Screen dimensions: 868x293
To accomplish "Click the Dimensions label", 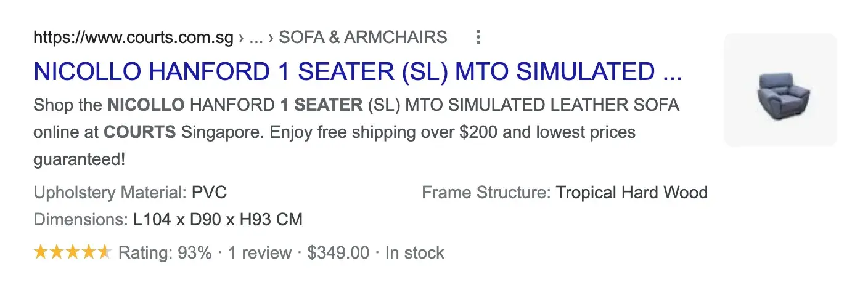I will [x=80, y=220].
